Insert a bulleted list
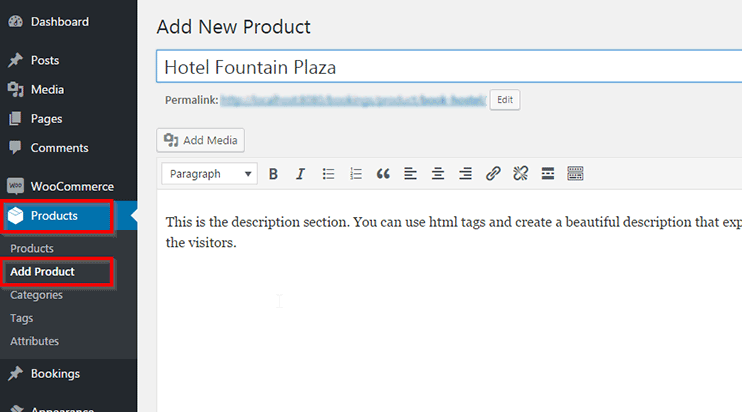742x412 pixels. [x=328, y=174]
